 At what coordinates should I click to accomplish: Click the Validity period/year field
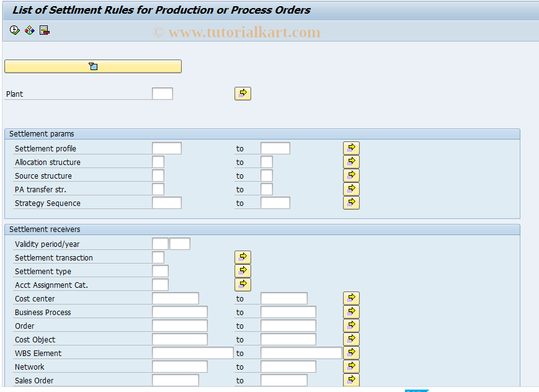[159, 243]
